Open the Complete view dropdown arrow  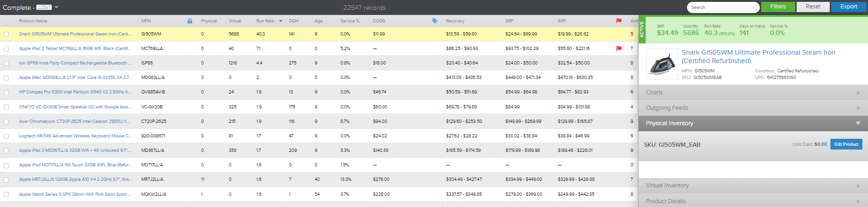[x=56, y=7]
